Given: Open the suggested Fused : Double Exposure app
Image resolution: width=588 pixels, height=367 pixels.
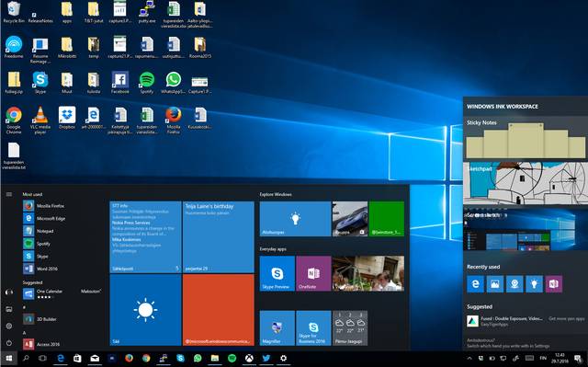Looking at the screenshot, I should (504, 321).
